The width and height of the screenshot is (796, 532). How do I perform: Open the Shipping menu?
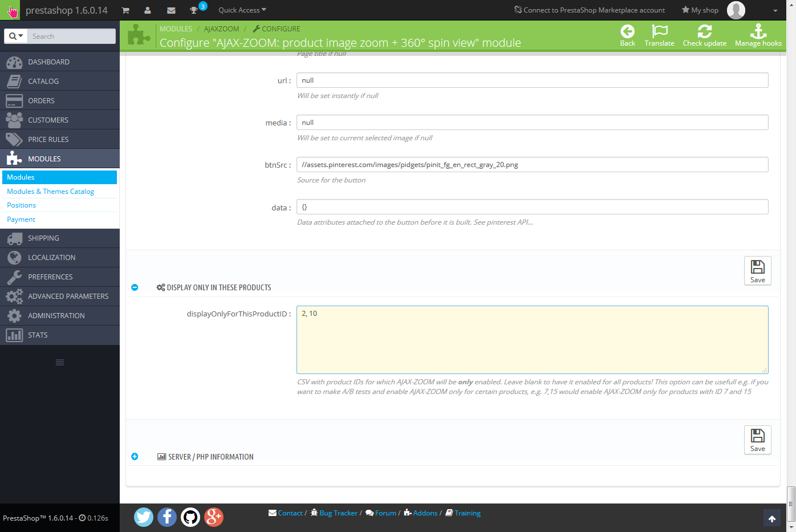[60, 238]
